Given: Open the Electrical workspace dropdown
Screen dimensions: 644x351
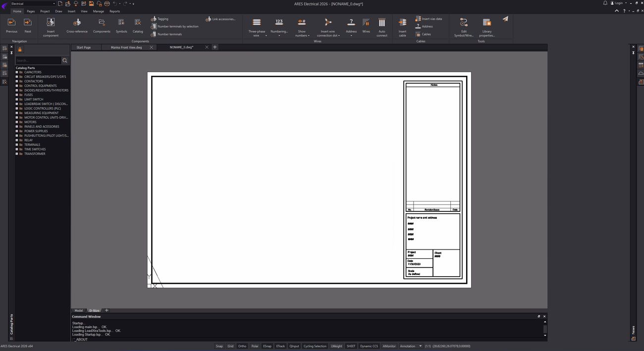Looking at the screenshot, I should pyautogui.click(x=33, y=3).
